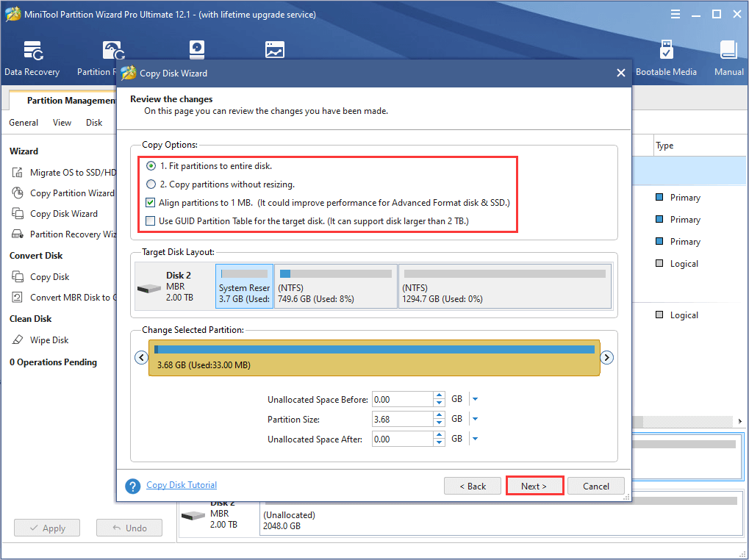Open unit dropdown for Unallocated Space After
This screenshot has width=749, height=560.
click(x=475, y=439)
